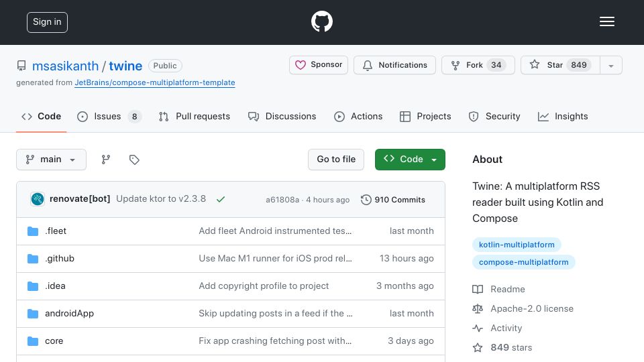Click the Public visibility label

pos(165,66)
